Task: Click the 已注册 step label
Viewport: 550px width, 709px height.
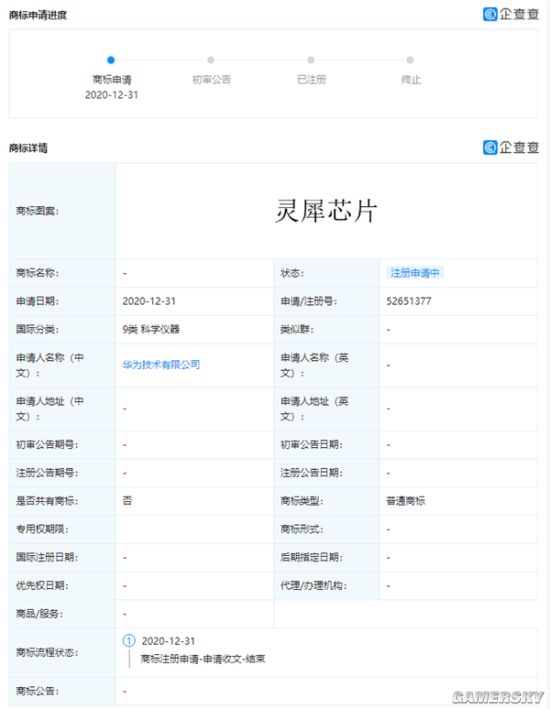Action: click(311, 80)
